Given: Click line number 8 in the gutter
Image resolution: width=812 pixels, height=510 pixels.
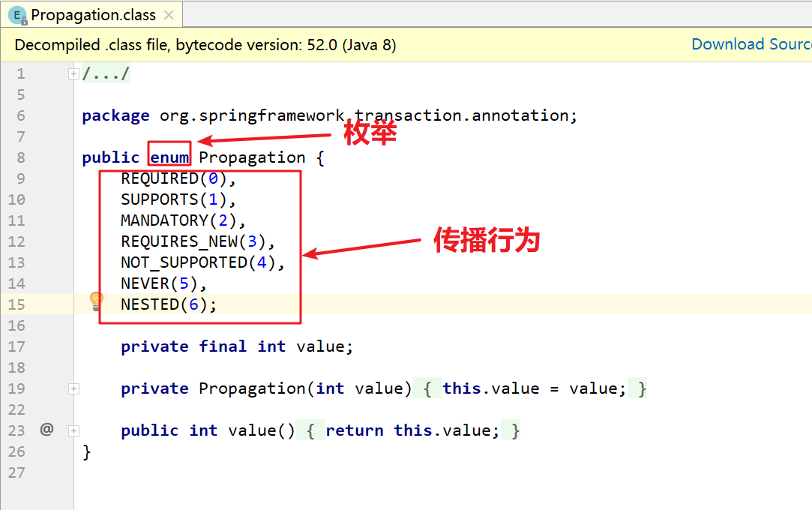Looking at the screenshot, I should click(x=21, y=157).
